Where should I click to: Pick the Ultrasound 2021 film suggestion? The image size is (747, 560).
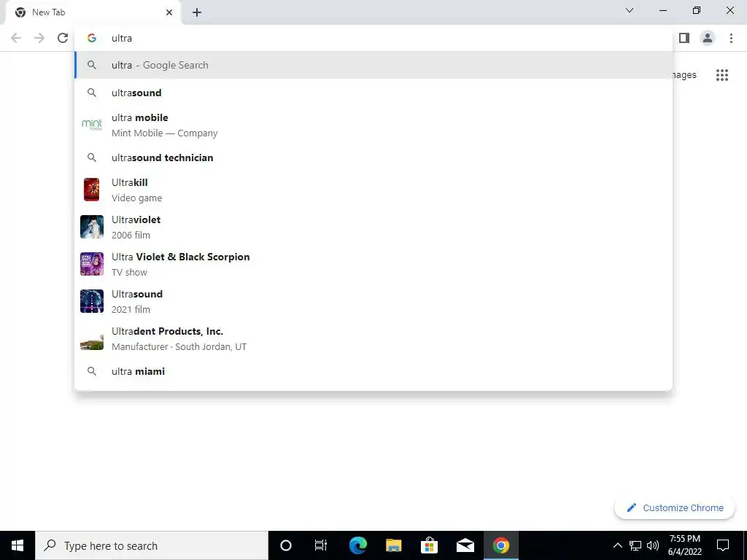(x=373, y=301)
